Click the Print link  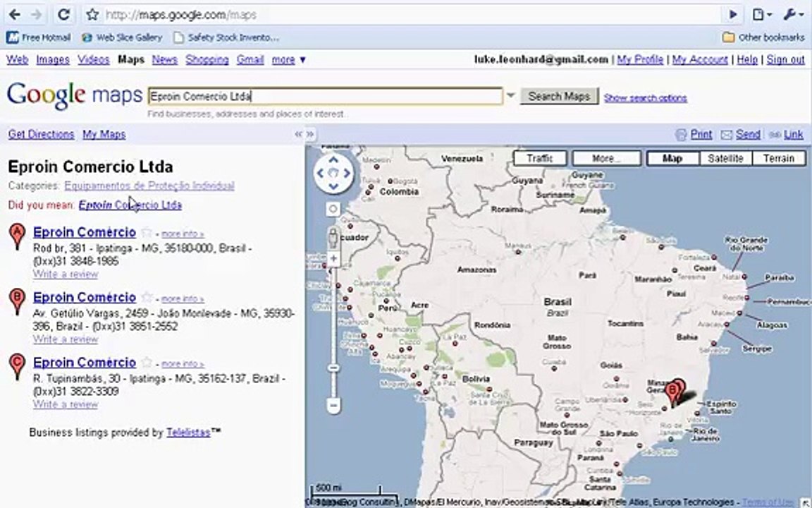[x=701, y=134]
